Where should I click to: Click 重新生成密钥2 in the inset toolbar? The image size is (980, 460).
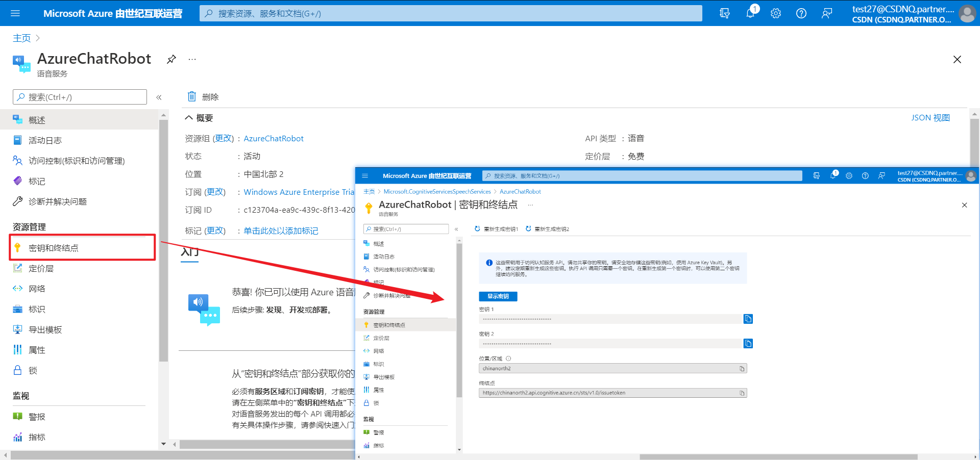547,229
